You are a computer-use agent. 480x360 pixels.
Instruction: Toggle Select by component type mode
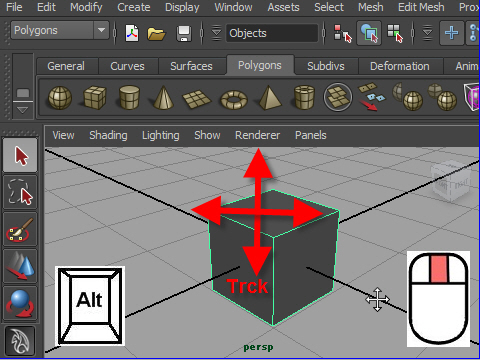click(395, 33)
